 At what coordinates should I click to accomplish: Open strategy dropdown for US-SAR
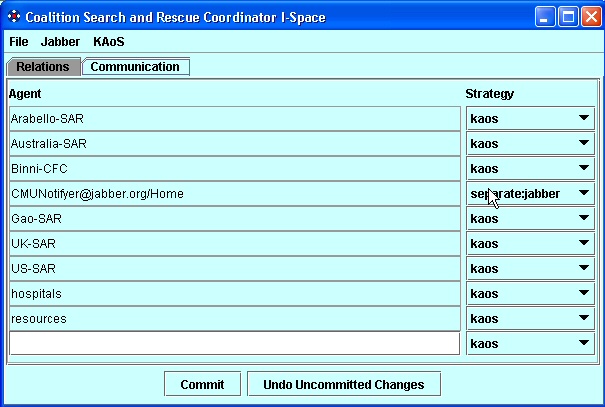(x=530, y=269)
